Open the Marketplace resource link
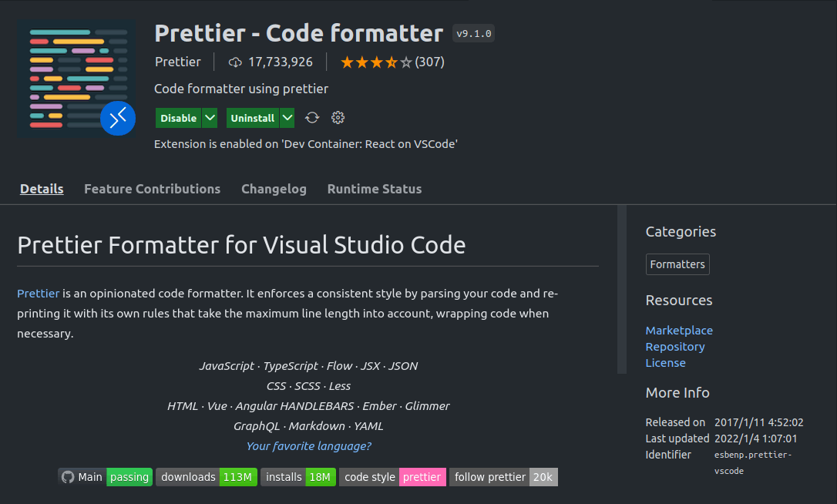837x504 pixels. coord(679,331)
